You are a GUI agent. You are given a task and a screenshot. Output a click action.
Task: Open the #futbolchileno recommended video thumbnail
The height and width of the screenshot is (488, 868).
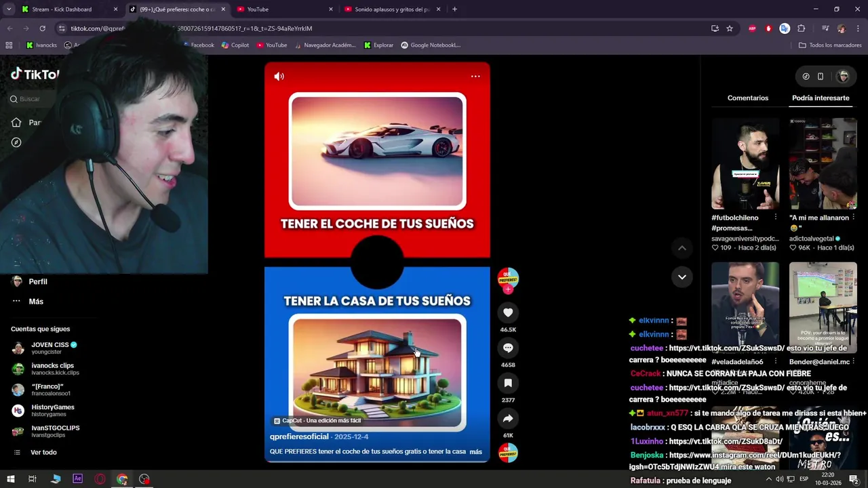(x=745, y=164)
